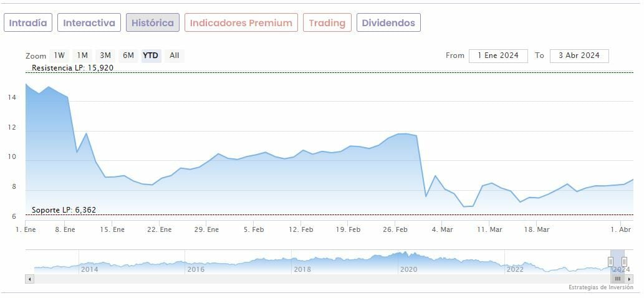Set zoom range to 1W
The image size is (644, 298).
pyautogui.click(x=59, y=55)
